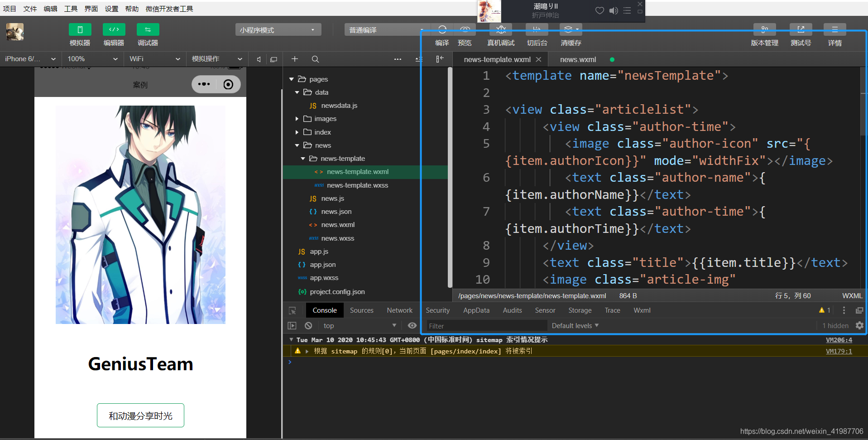Screen dimensions: 868x440
Task: Open the compile mode dropdown (普通编译)
Action: 387,30
